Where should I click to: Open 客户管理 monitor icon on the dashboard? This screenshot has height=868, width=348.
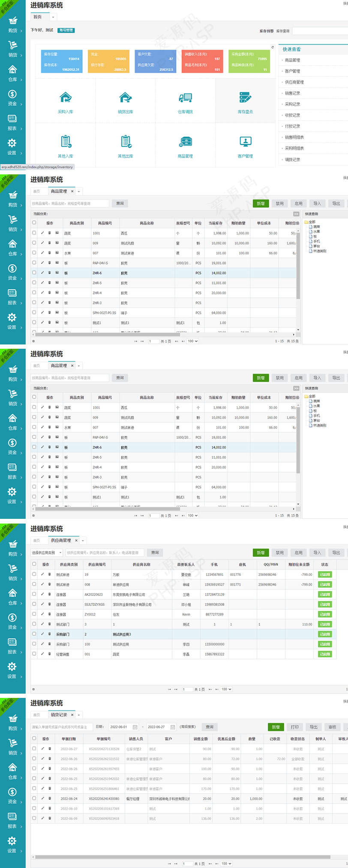pyautogui.click(x=245, y=142)
